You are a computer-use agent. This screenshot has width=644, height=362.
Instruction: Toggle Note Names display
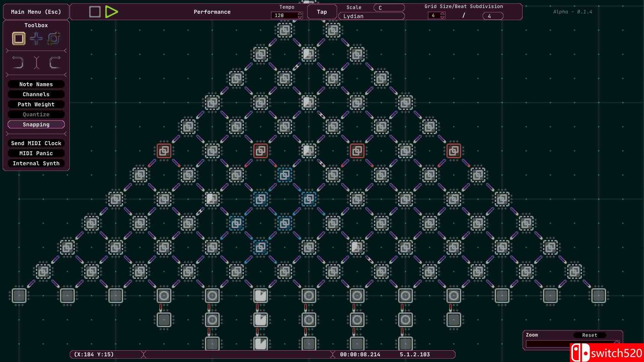(x=36, y=84)
